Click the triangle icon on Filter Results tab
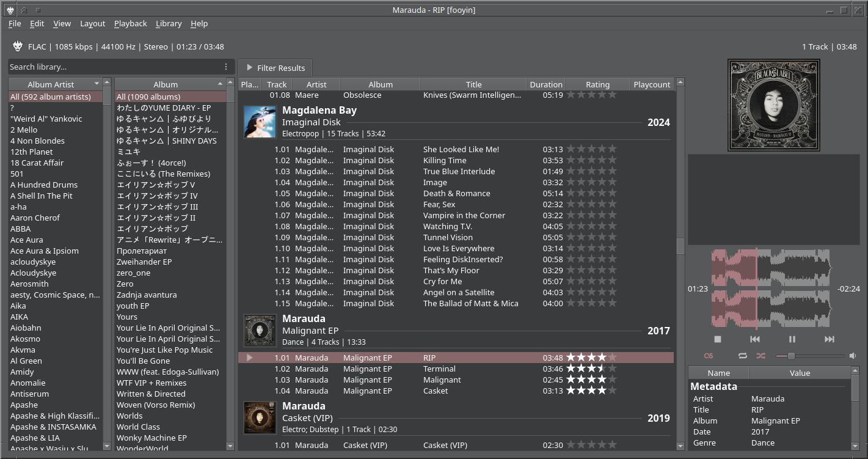868x459 pixels. [x=249, y=68]
